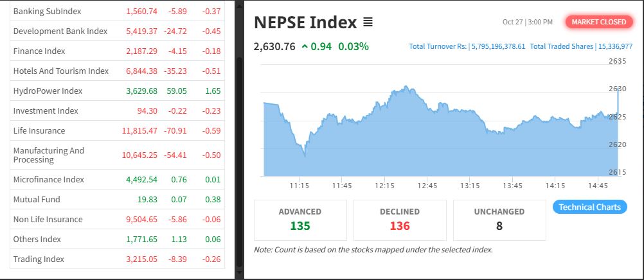The width and height of the screenshot is (644, 280).
Task: Select the Trading Index row
Action: (x=117, y=259)
